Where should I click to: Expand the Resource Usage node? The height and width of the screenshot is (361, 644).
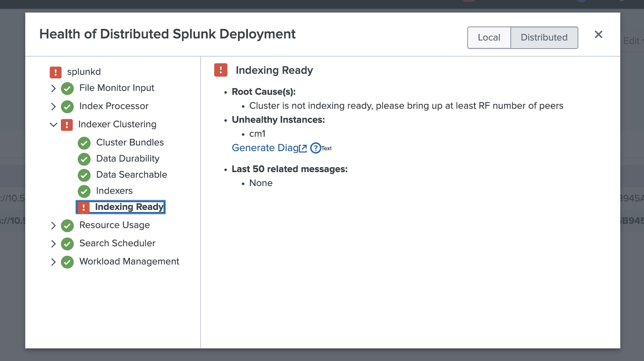tap(53, 226)
